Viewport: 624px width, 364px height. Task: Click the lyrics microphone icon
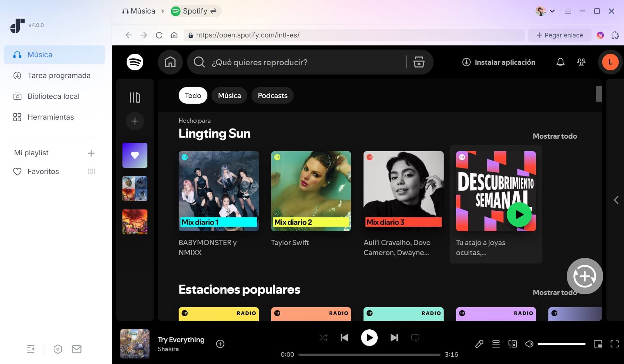(x=479, y=344)
